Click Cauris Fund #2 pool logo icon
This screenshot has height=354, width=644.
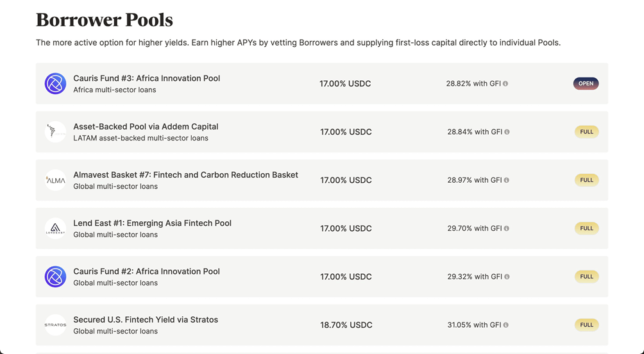(x=55, y=276)
